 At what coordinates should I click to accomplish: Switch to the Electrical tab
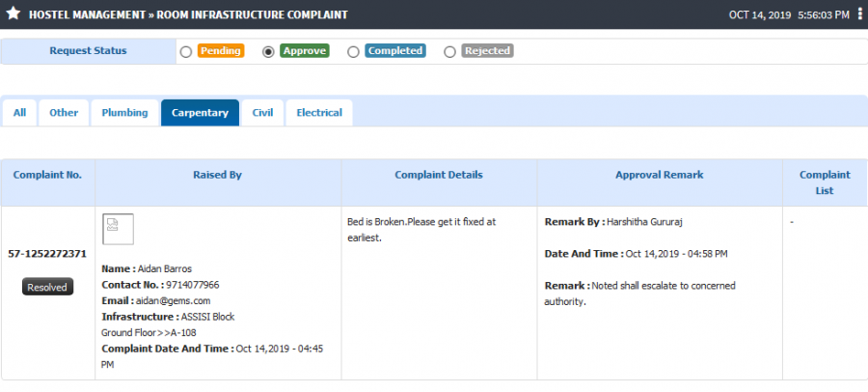click(319, 113)
